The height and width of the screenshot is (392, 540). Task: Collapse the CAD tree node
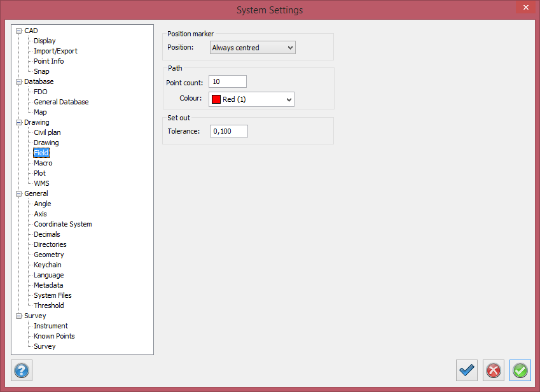point(18,31)
